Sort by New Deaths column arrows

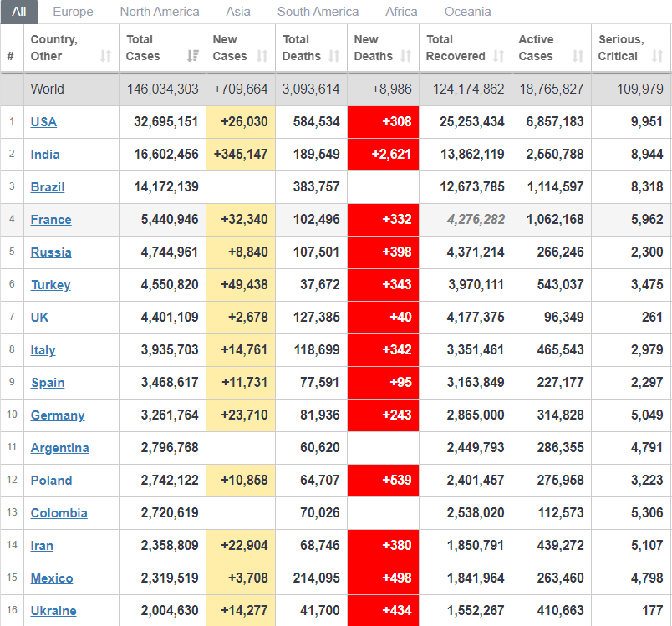[406, 56]
